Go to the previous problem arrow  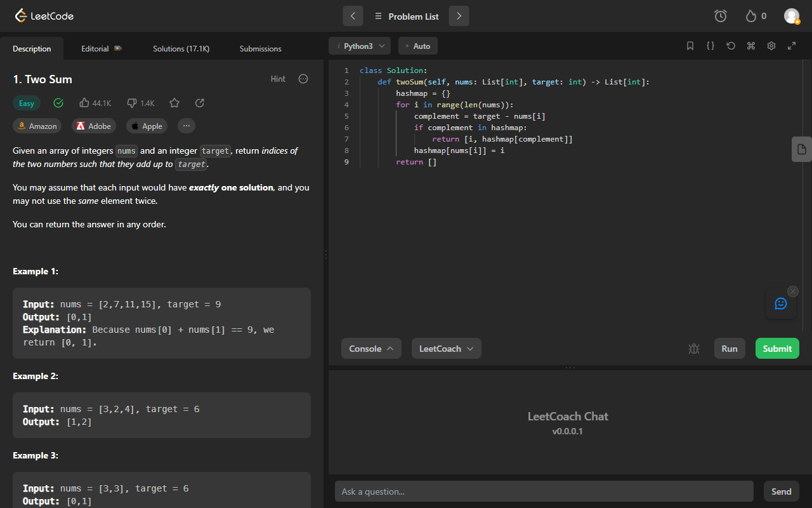click(353, 16)
